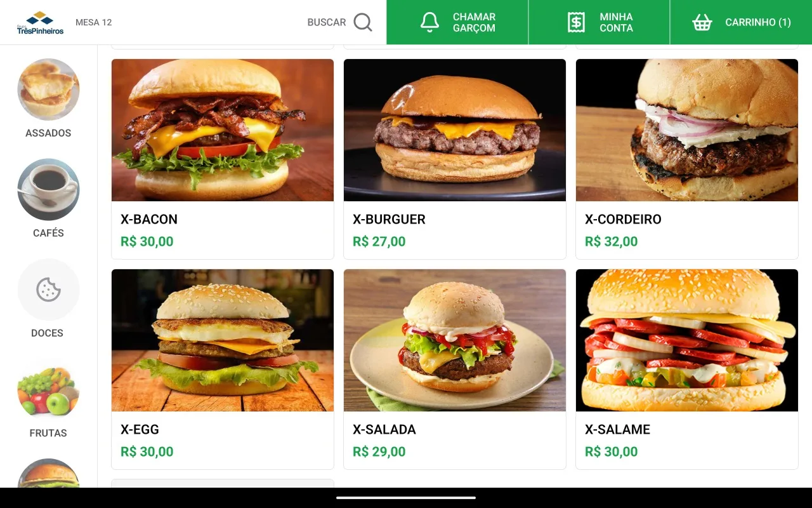Open the shopping basket cart icon
This screenshot has width=812, height=508.
pyautogui.click(x=702, y=22)
